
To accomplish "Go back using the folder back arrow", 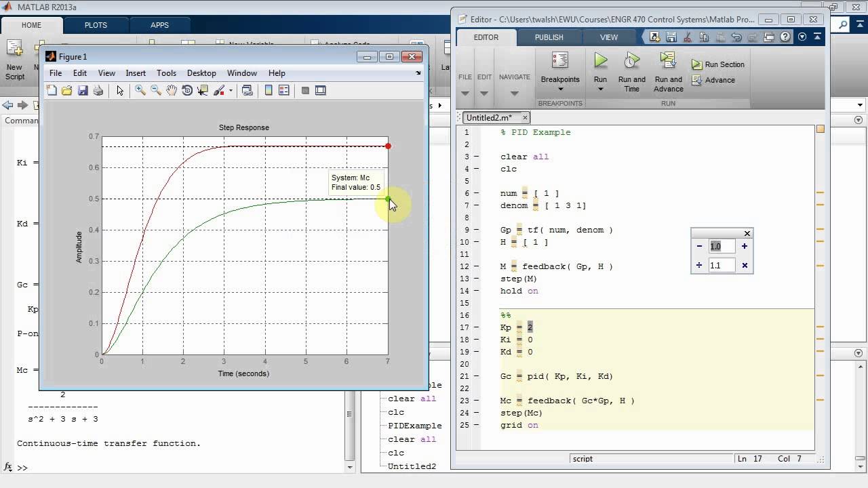I will pos(7,105).
